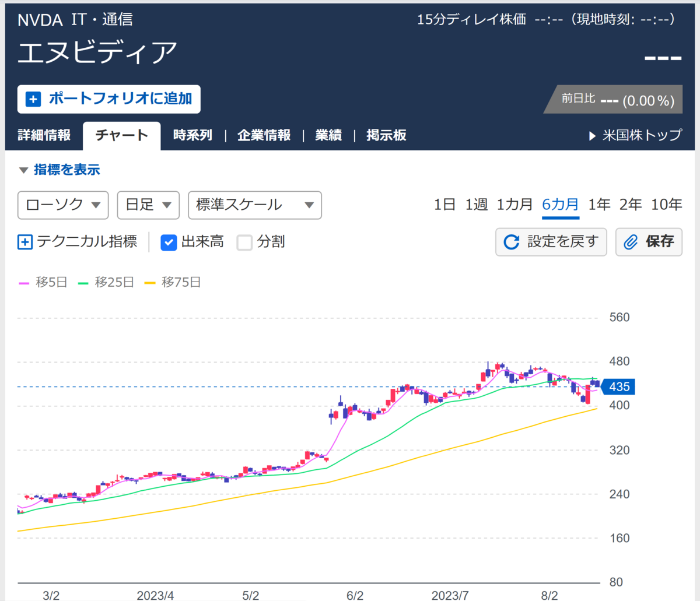The height and width of the screenshot is (601, 700).
Task: Click the 15分ディレイ株価 notice text
Action: [x=471, y=19]
